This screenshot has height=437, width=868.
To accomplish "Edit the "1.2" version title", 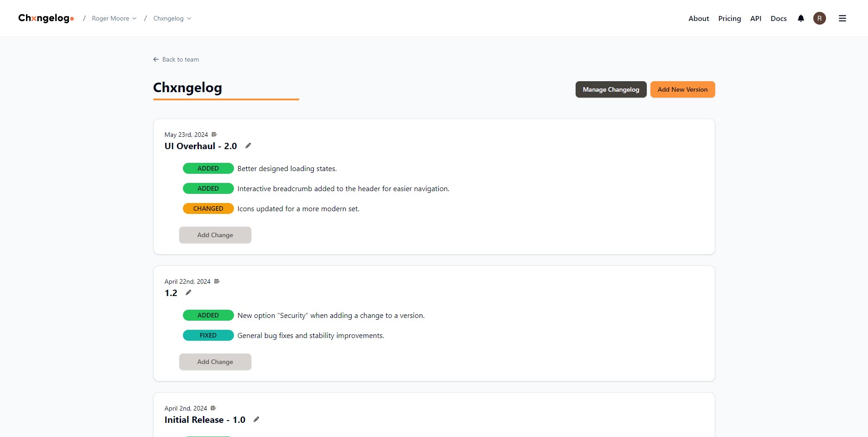I will click(x=187, y=292).
